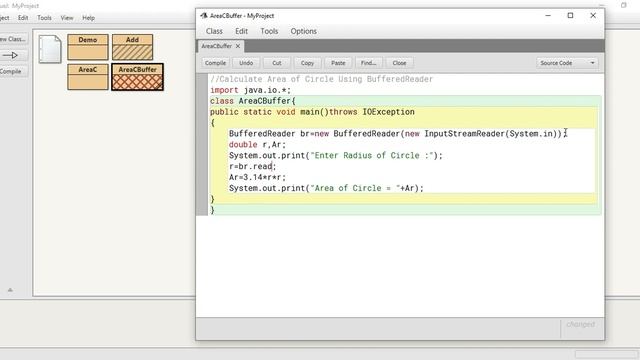The image size is (640, 360).
Task: Click empty editor area below the code
Action: pyautogui.click(x=400, y=265)
